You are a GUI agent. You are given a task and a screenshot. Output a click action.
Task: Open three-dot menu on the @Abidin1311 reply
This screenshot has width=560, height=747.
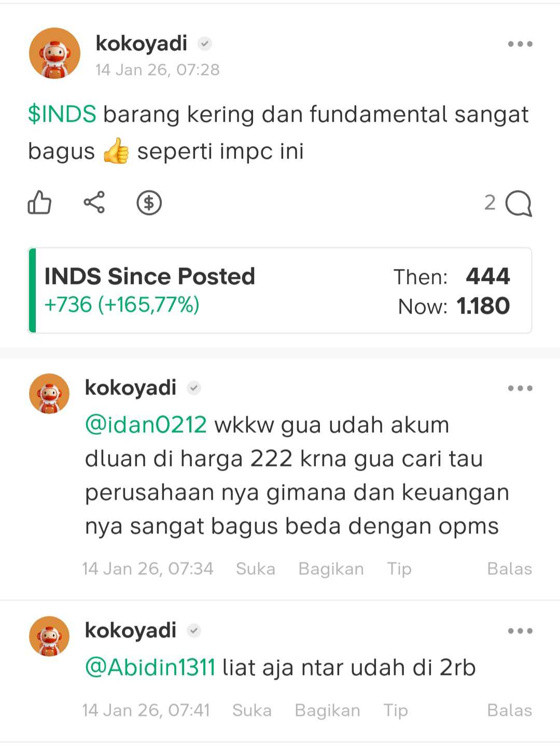click(520, 631)
